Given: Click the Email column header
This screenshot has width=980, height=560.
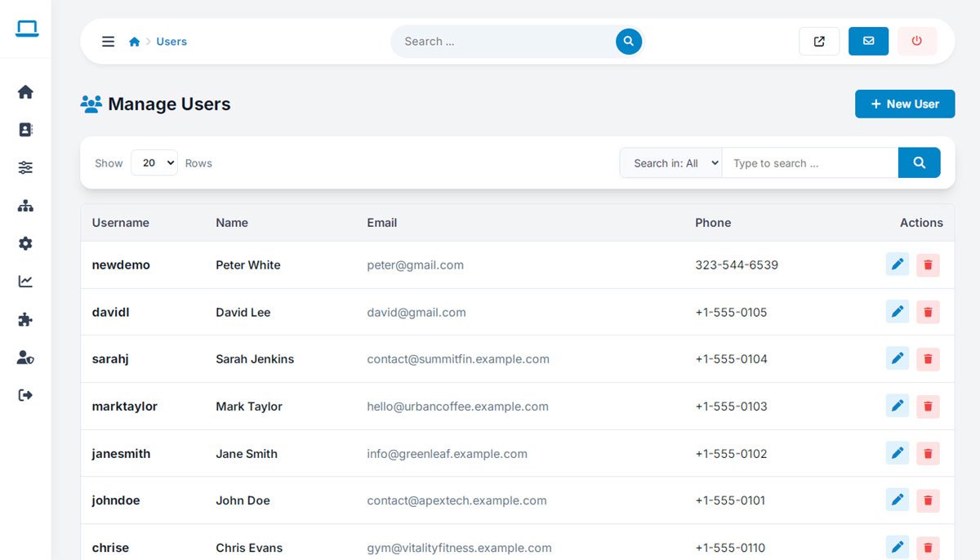Looking at the screenshot, I should pyautogui.click(x=382, y=223).
